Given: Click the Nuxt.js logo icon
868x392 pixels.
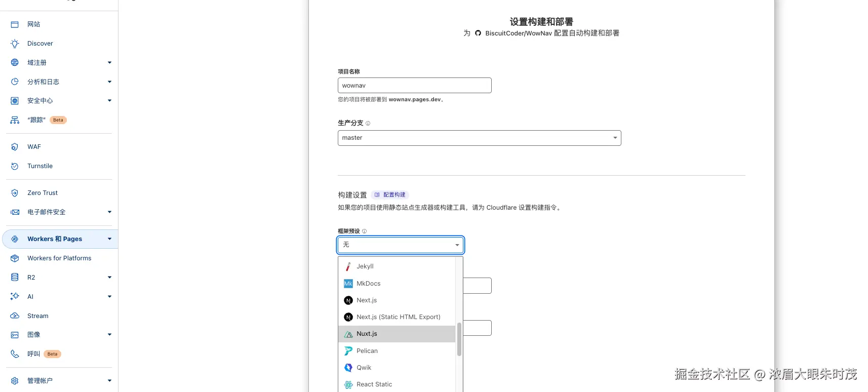Looking at the screenshot, I should click(x=348, y=334).
